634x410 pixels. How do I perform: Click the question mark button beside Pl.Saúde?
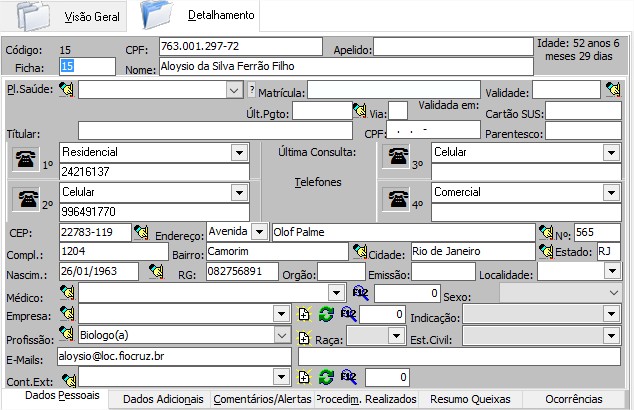251,89
